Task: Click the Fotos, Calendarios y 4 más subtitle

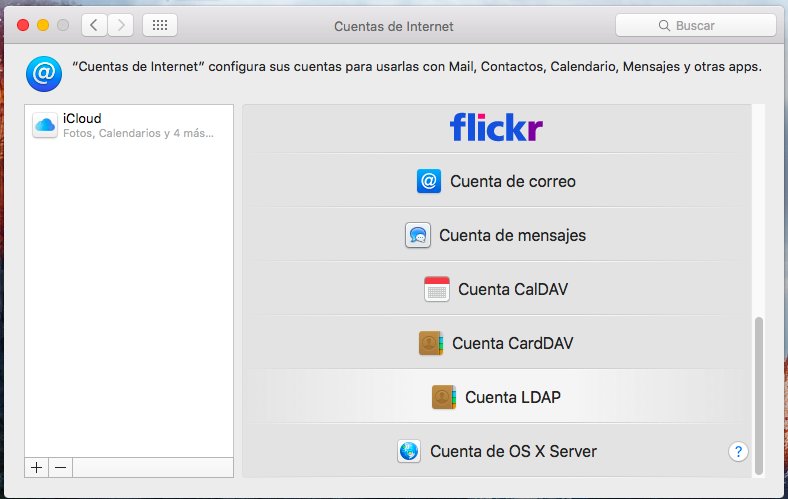Action: 138,134
